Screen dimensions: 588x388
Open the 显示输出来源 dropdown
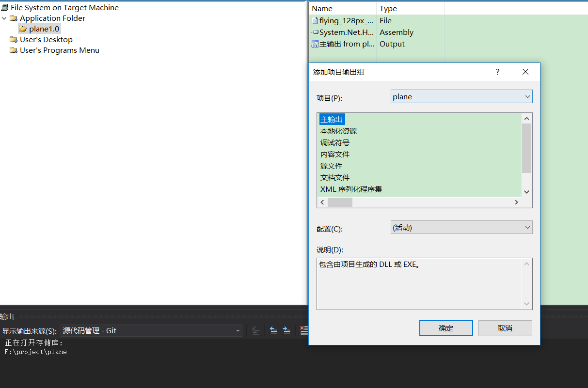[151, 330]
